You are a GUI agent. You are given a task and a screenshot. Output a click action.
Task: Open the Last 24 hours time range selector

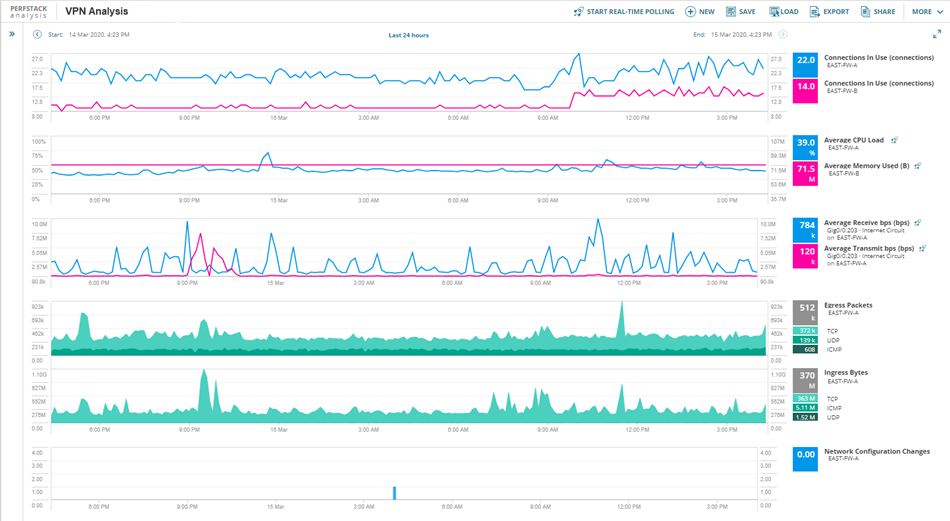pyautogui.click(x=408, y=35)
